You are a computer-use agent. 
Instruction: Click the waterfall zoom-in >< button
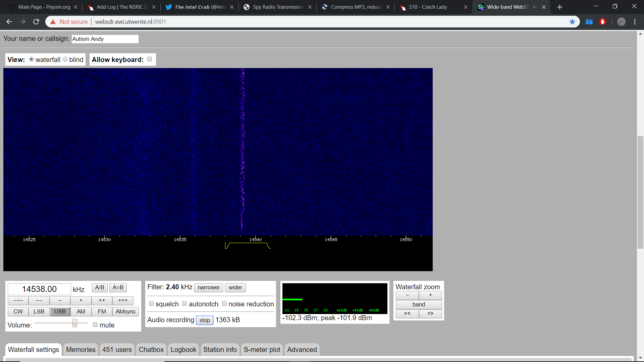pos(407,313)
